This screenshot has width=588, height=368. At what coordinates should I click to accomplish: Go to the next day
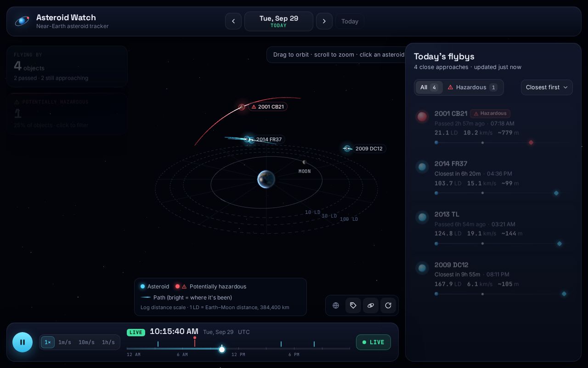click(324, 21)
